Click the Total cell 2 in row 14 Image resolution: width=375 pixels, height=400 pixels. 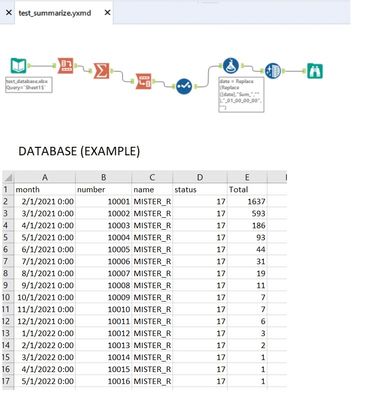click(x=247, y=345)
